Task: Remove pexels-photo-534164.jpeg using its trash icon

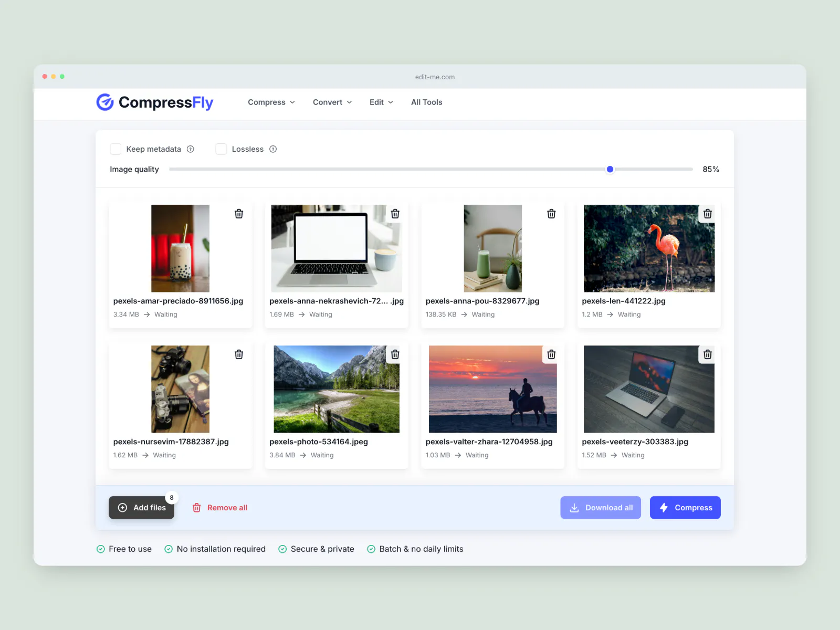Action: tap(395, 354)
